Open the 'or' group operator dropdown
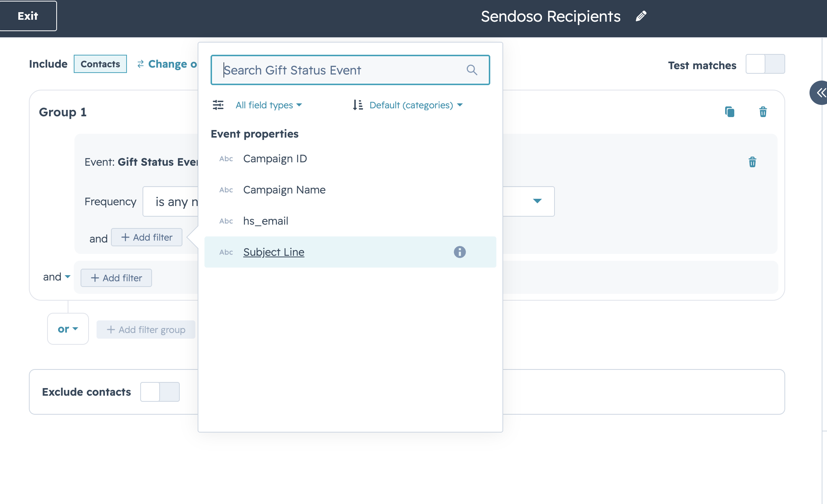 tap(68, 329)
